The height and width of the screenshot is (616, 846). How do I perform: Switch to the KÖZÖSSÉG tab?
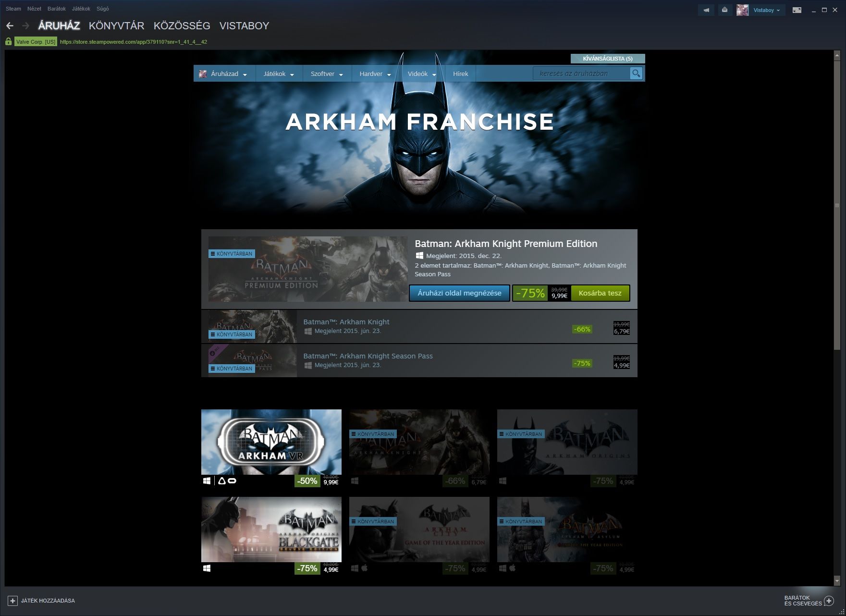point(182,25)
